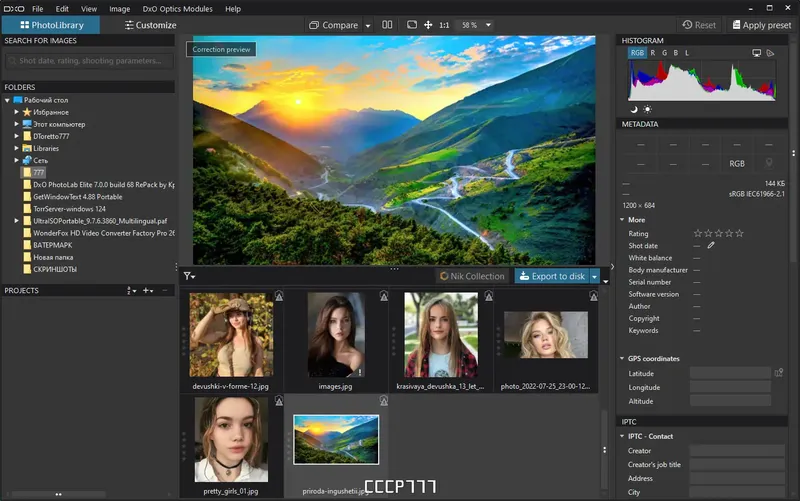Screen dimensions: 800x501
Task: Expand the UltraISOPortable folder
Action: tap(16, 221)
